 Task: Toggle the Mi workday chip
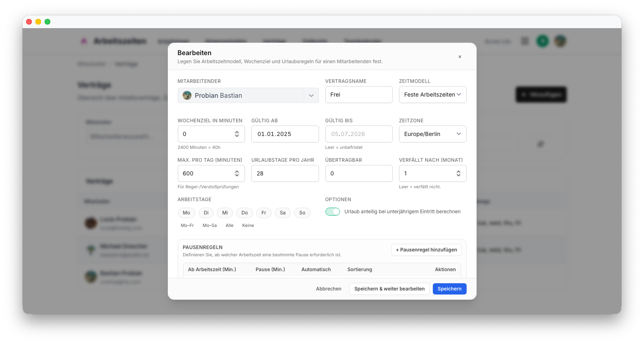tap(225, 213)
